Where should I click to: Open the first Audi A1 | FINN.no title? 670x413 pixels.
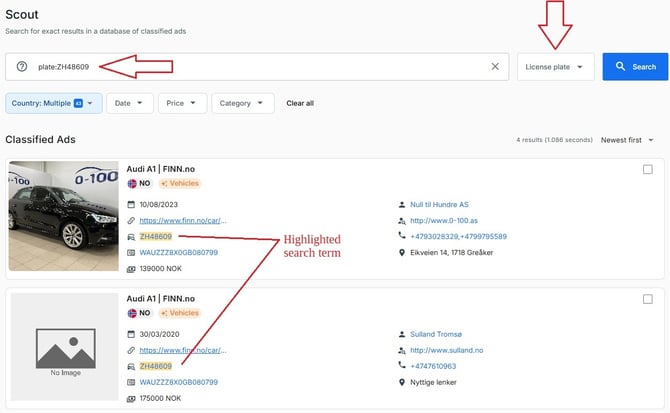pos(161,169)
